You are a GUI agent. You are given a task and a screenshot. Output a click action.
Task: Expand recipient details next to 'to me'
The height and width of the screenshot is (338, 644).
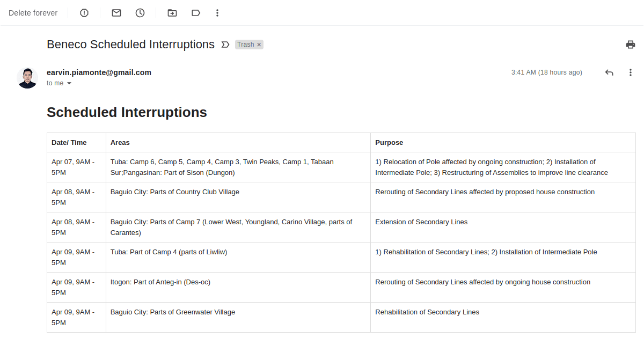(69, 83)
